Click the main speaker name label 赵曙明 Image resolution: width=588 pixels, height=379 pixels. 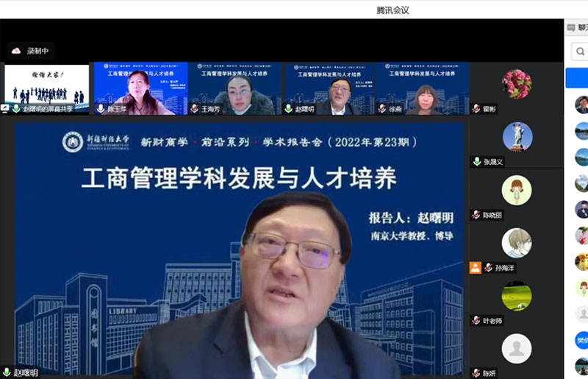[26, 373]
